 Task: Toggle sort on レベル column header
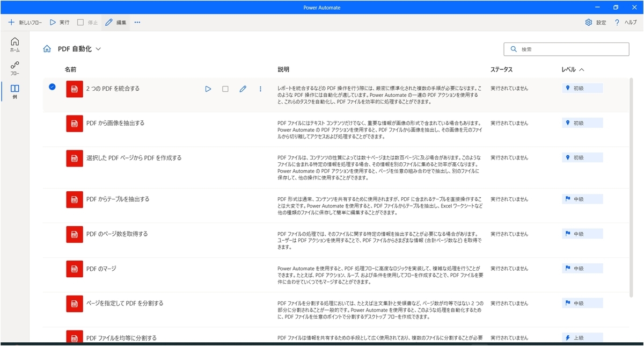(573, 70)
